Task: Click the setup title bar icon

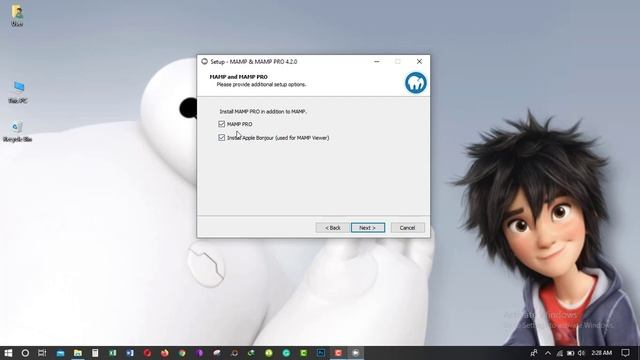Action: (204, 61)
